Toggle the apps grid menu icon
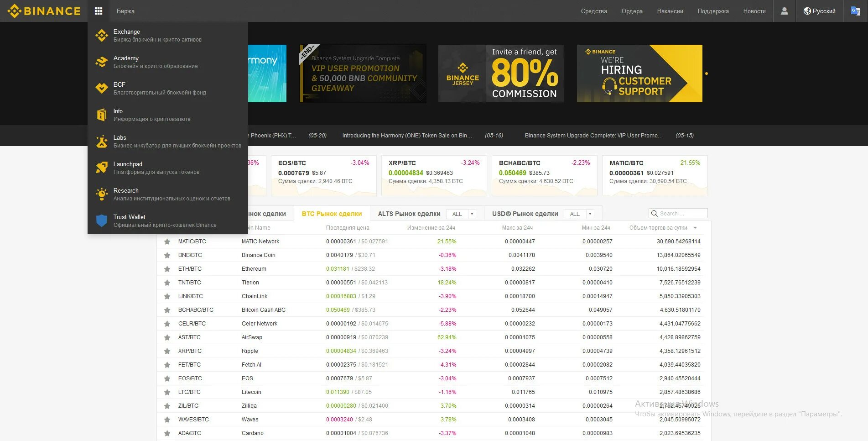The image size is (868, 441). pyautogui.click(x=99, y=11)
